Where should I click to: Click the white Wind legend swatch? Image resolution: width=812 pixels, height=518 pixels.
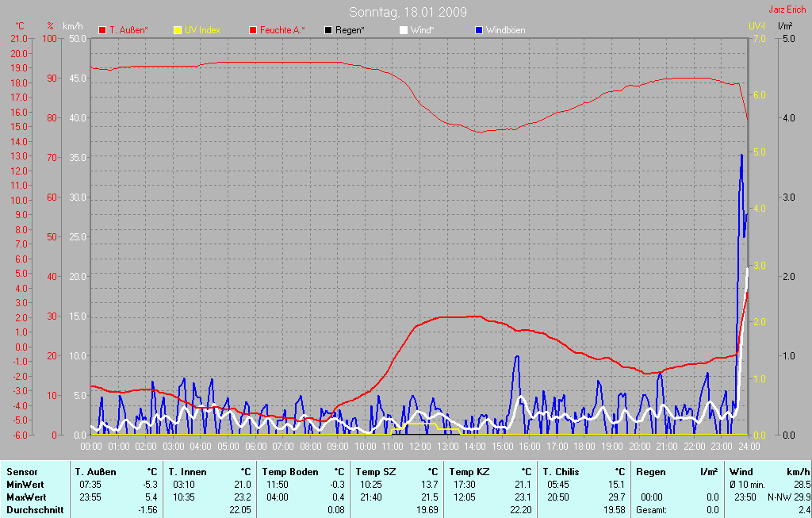tap(403, 30)
